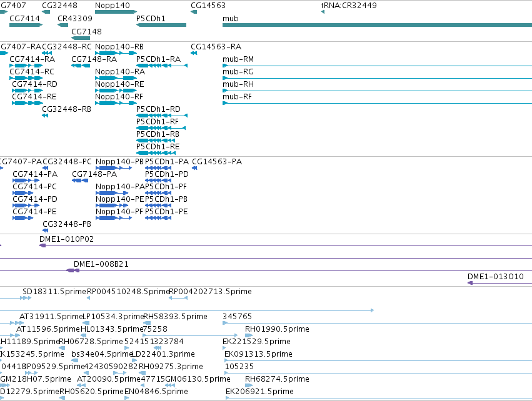Screen dimensions: 532x401
Task: Select EST EK091313.5prime
Action: [x=378, y=361]
